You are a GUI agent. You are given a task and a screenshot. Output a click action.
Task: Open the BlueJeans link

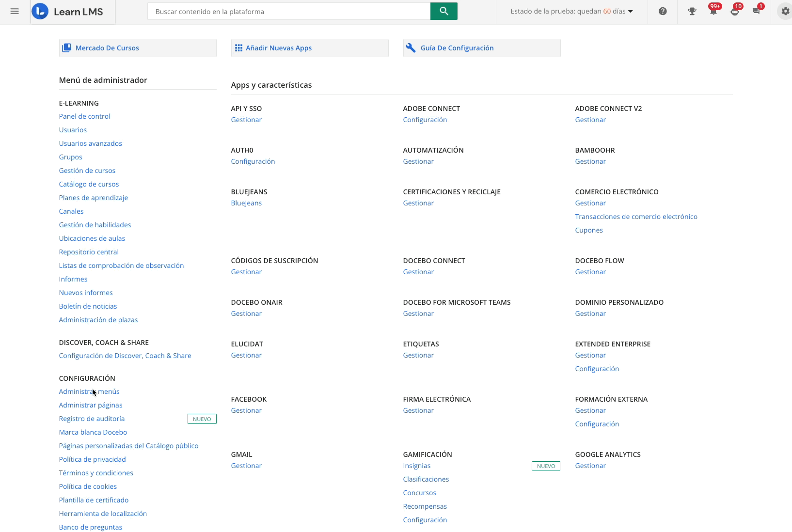pyautogui.click(x=246, y=203)
